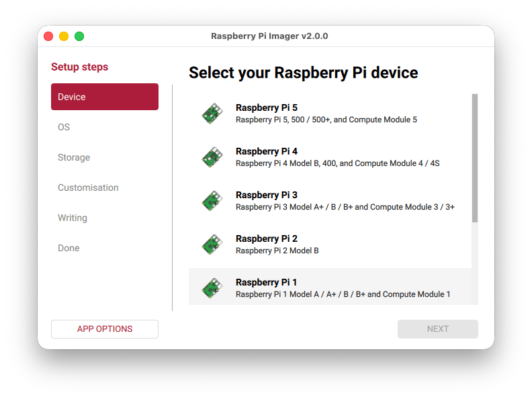Click the device list scrollbar
The width and height of the screenshot is (532, 399).
(475, 159)
